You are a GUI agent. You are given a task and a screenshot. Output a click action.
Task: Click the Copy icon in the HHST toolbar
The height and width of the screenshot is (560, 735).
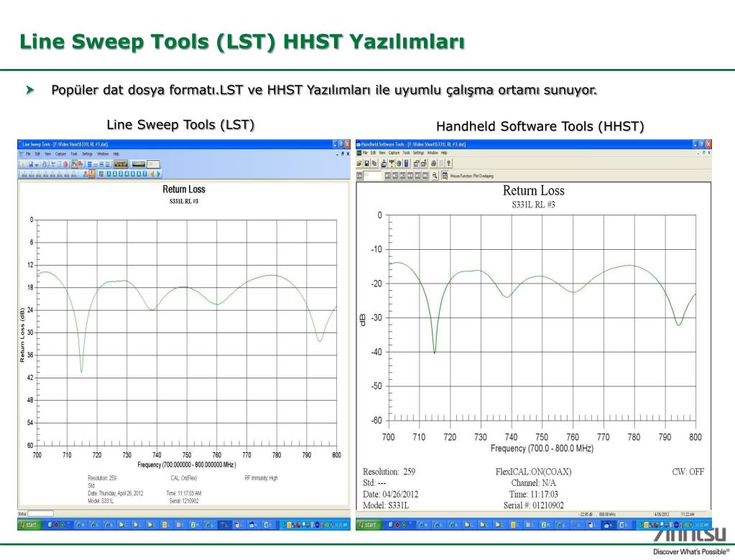(x=374, y=164)
